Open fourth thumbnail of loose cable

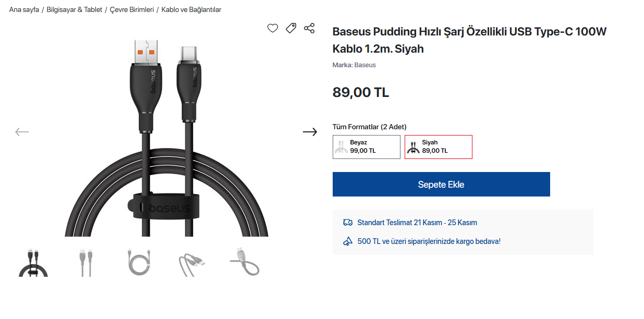point(191,262)
